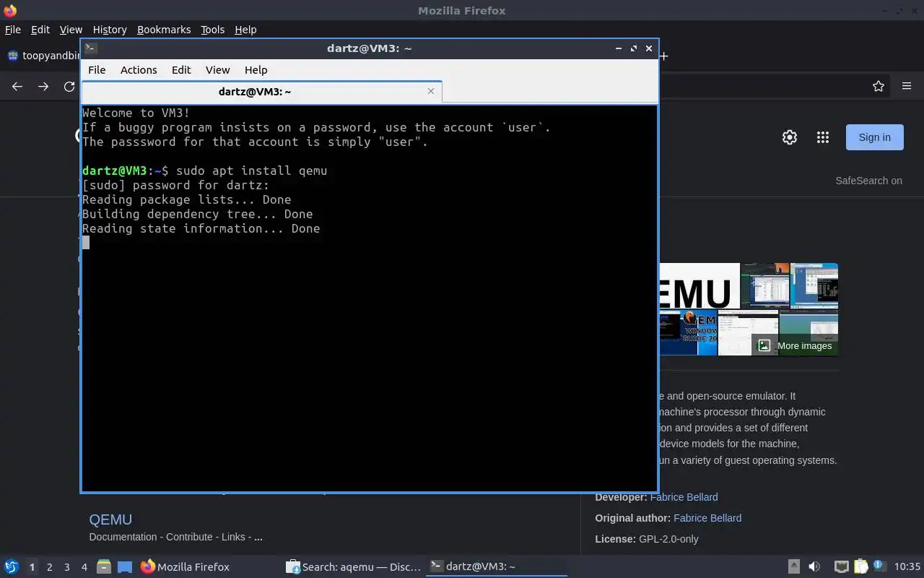
Task: Click the License GPL-2.0-only text
Action: pos(647,539)
